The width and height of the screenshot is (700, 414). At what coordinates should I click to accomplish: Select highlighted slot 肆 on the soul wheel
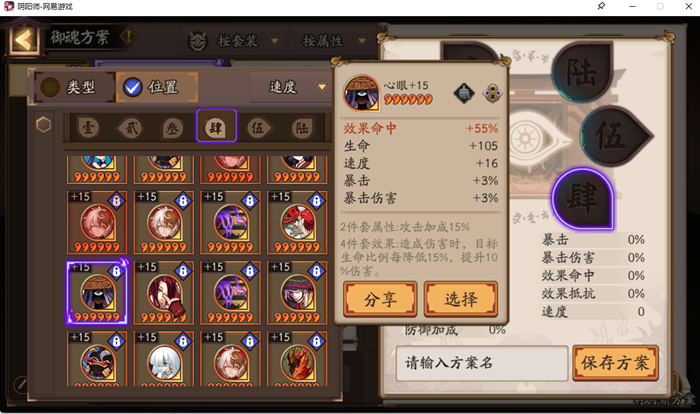coord(583,199)
